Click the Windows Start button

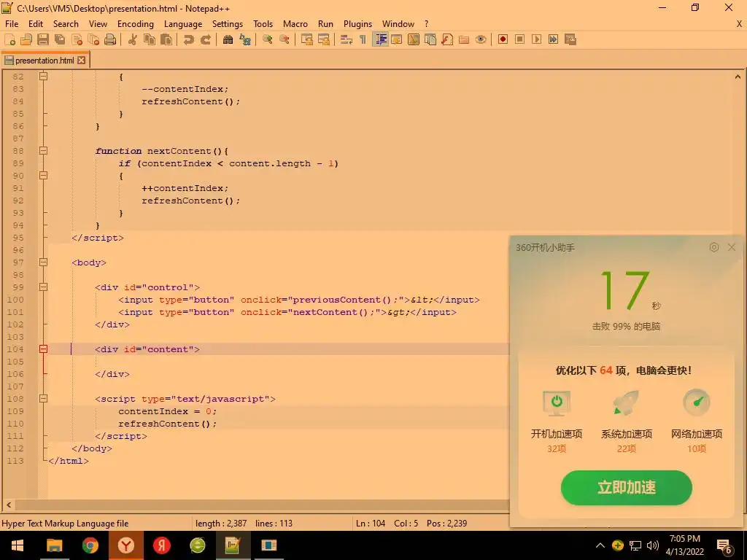(x=18, y=545)
